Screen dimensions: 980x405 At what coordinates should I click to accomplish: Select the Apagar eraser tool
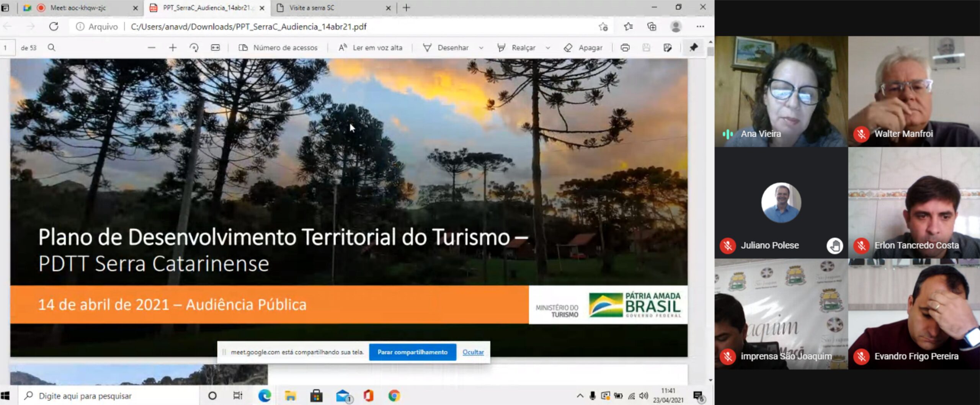583,48
